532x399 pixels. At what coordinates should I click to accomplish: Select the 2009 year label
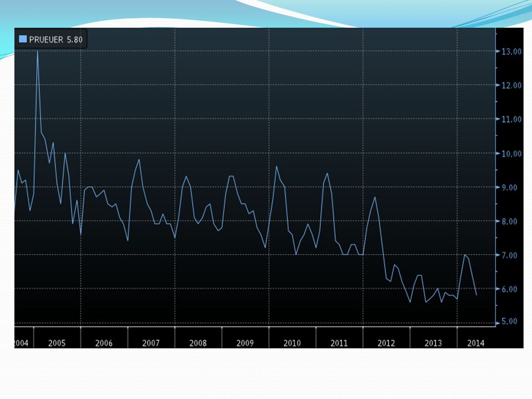245,344
